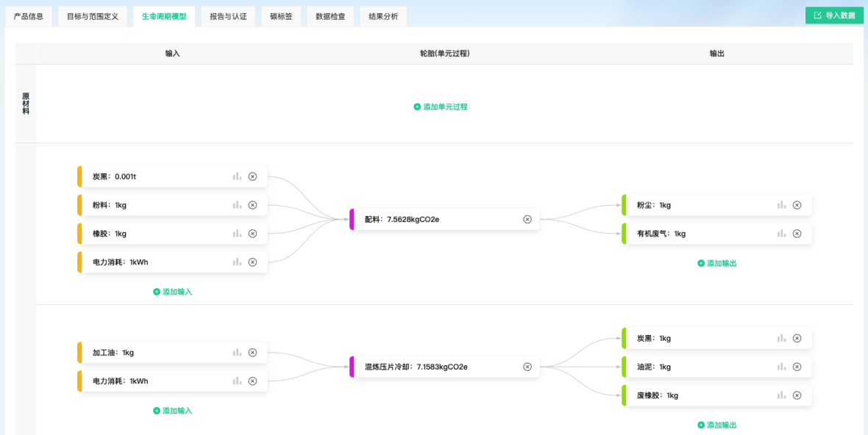The width and height of the screenshot is (868, 435).
Task: Select the 加工油: 1kg input label
Action: (x=113, y=353)
